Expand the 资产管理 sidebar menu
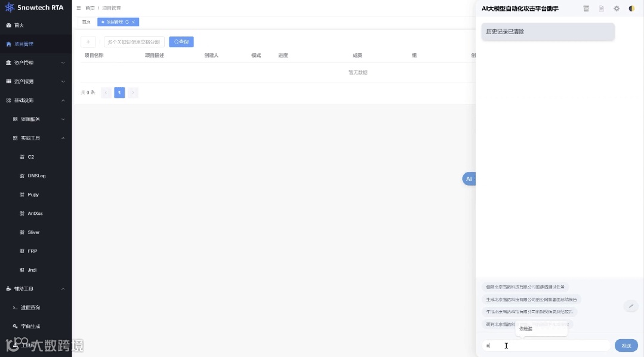The width and height of the screenshot is (644, 357). tap(36, 63)
